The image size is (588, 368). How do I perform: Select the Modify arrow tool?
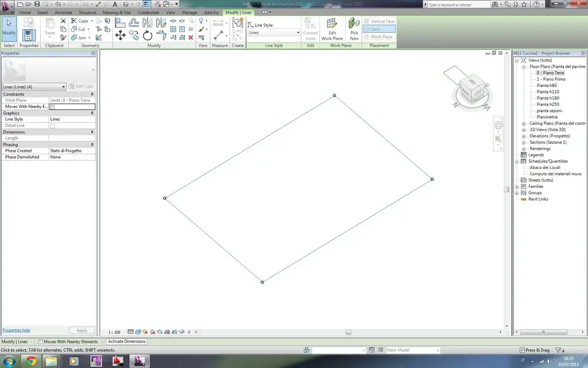(x=9, y=28)
